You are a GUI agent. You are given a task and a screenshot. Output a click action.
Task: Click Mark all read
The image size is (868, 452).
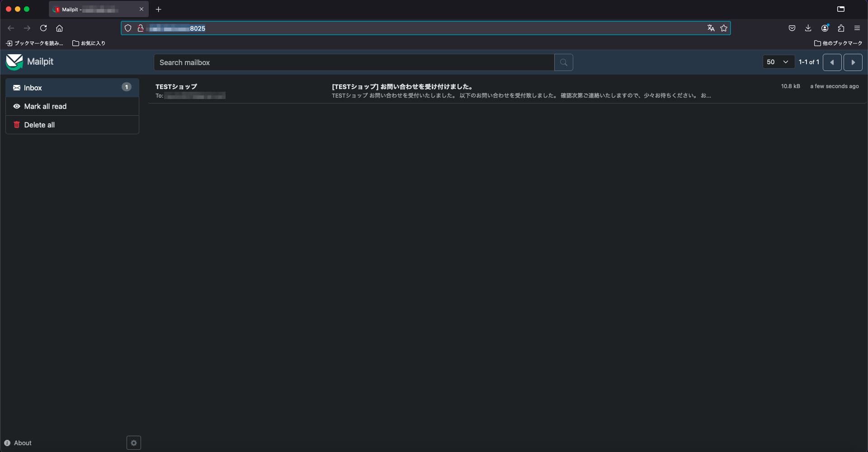(x=72, y=106)
